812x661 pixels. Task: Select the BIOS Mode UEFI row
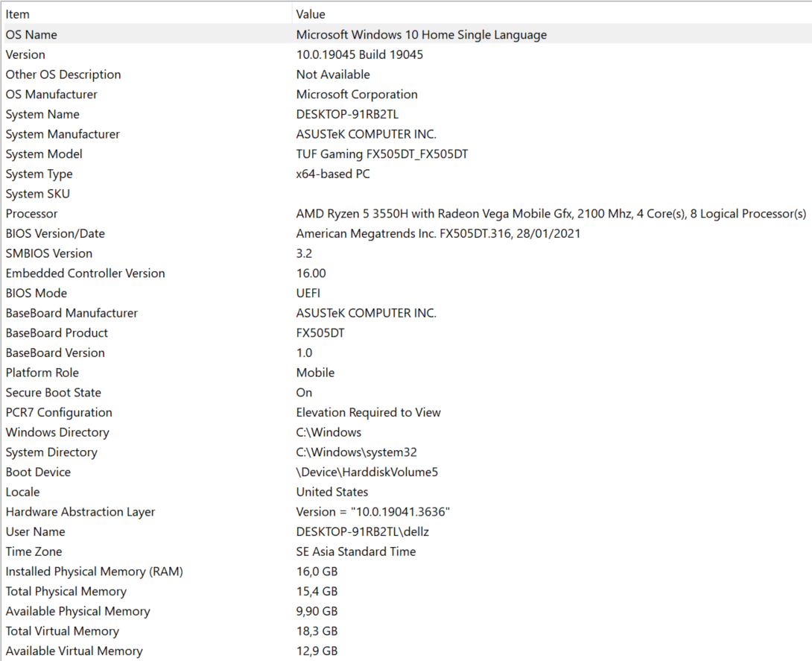(x=149, y=293)
